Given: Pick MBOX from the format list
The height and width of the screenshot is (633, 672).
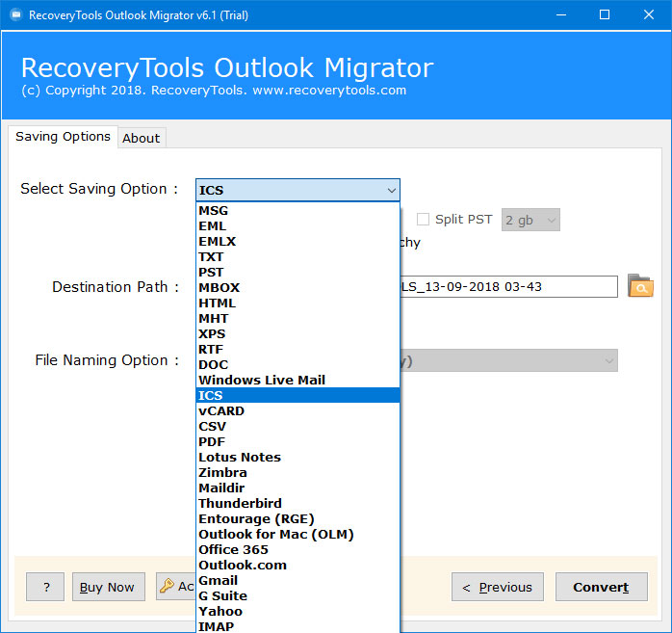Looking at the screenshot, I should coord(219,287).
